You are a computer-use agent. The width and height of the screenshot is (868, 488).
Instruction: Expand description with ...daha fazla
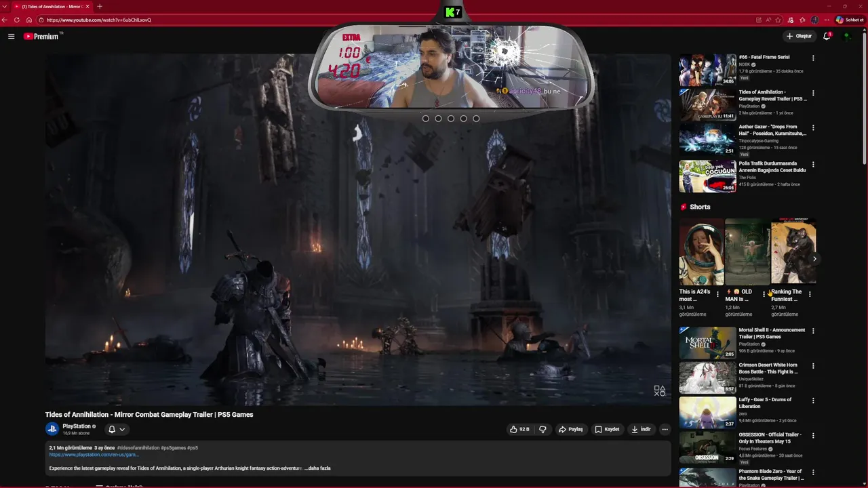point(317,468)
